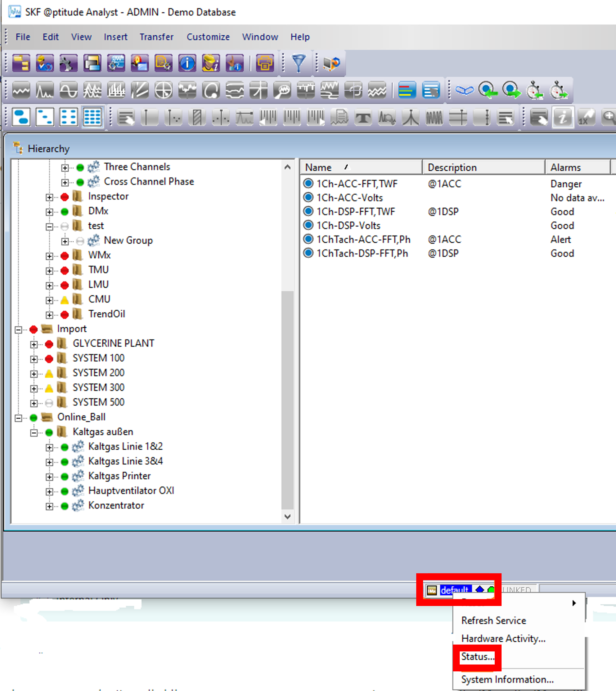Switch to details grid view mode

[x=92, y=118]
